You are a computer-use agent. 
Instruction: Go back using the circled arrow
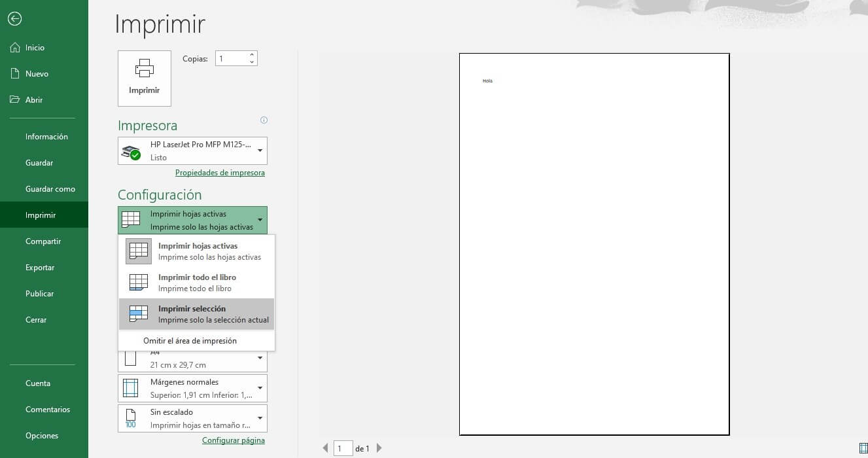pos(14,19)
